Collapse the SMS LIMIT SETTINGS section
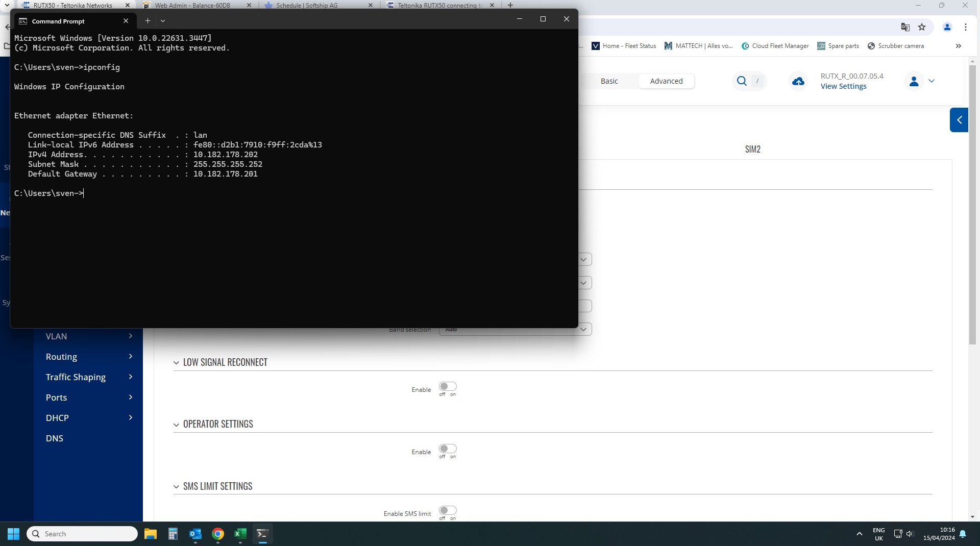This screenshot has width=980, height=546. [x=176, y=487]
